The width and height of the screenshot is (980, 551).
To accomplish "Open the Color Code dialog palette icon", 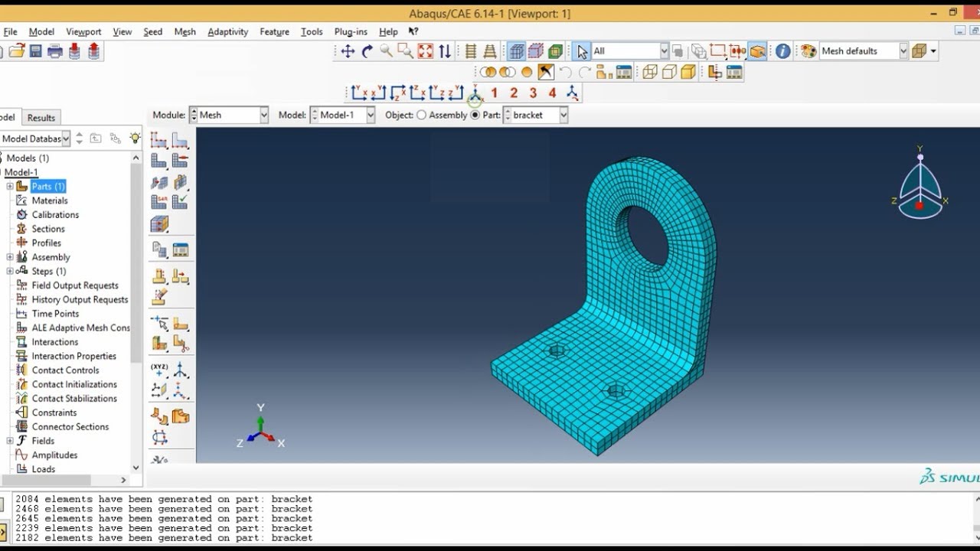I will point(808,51).
